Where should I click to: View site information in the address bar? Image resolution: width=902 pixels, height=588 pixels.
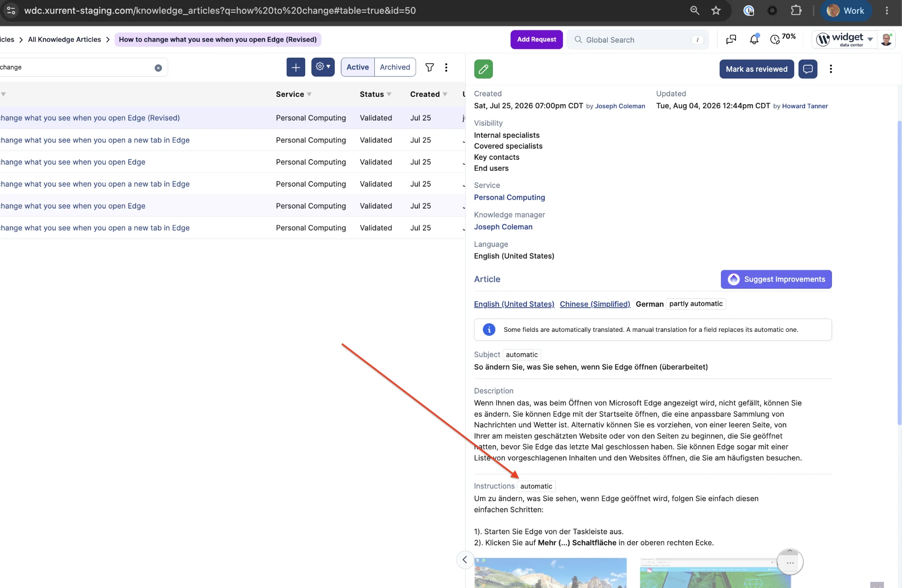point(11,11)
